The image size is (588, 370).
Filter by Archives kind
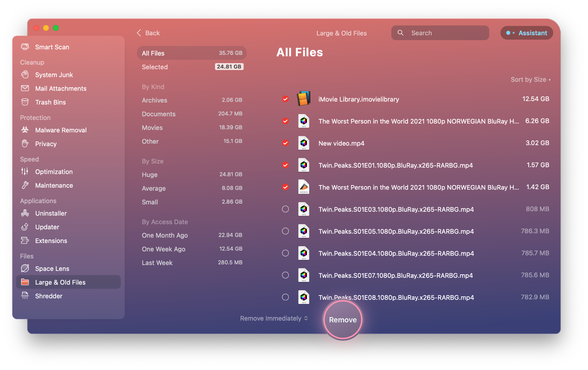point(191,100)
